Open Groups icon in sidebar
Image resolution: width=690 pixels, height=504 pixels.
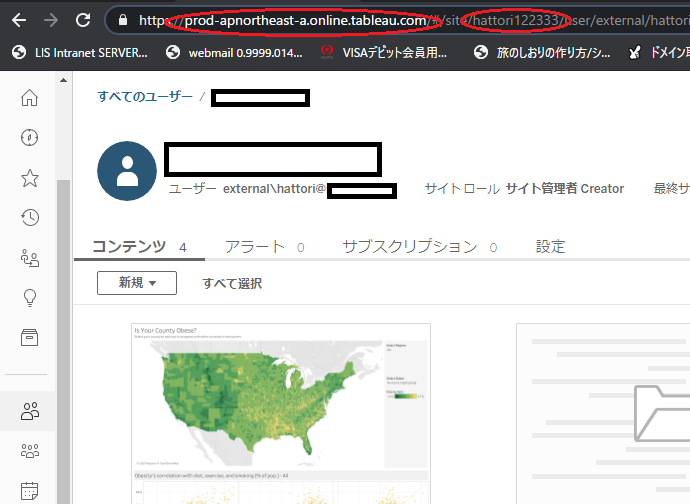29,451
